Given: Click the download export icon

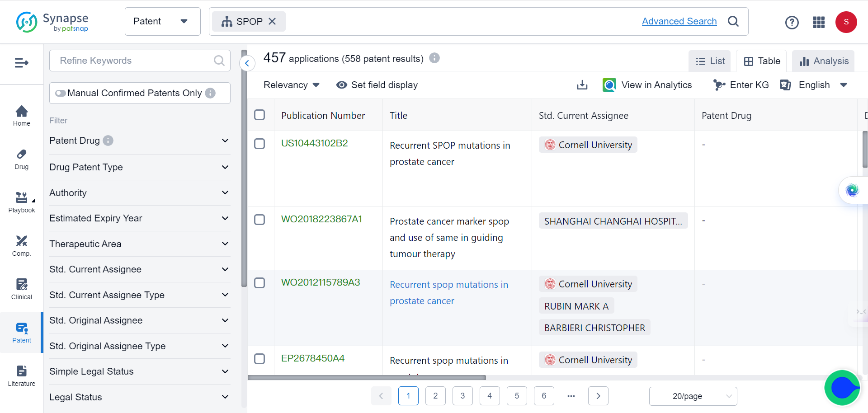Looking at the screenshot, I should click(582, 85).
